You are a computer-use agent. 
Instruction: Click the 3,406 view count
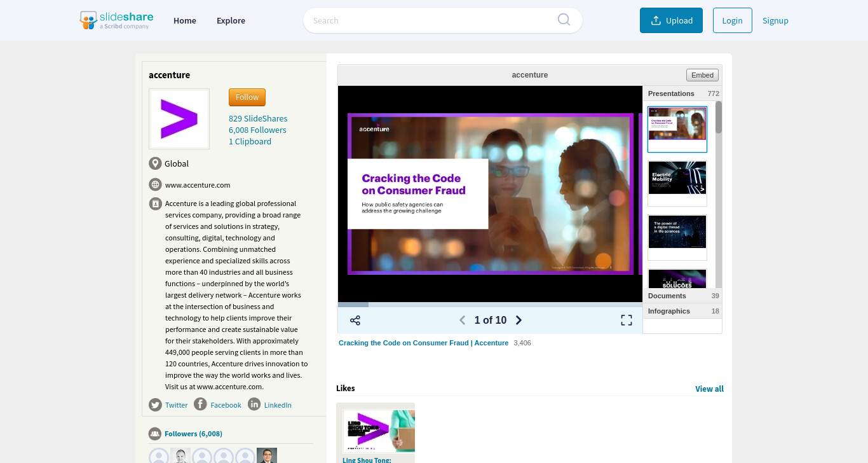coord(522,343)
